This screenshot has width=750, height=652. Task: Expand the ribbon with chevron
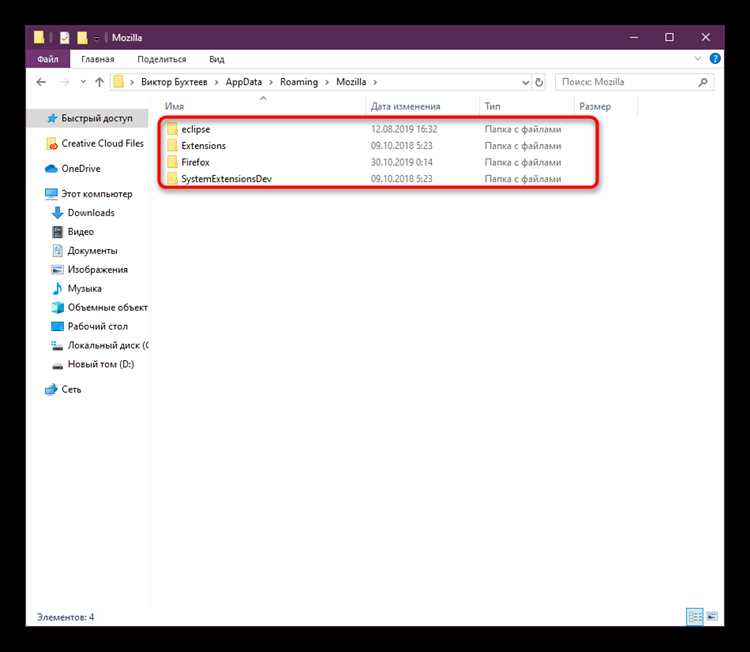coord(697,59)
